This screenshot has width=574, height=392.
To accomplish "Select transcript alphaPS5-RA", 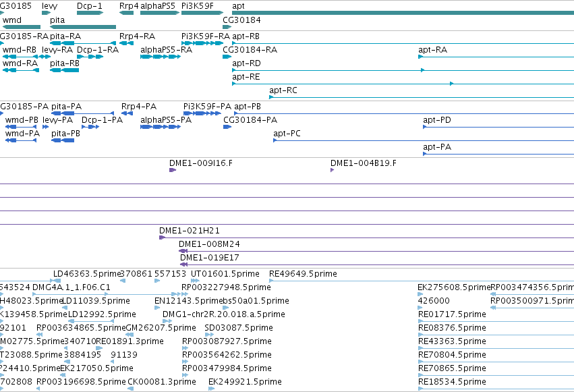I will (166, 50).
